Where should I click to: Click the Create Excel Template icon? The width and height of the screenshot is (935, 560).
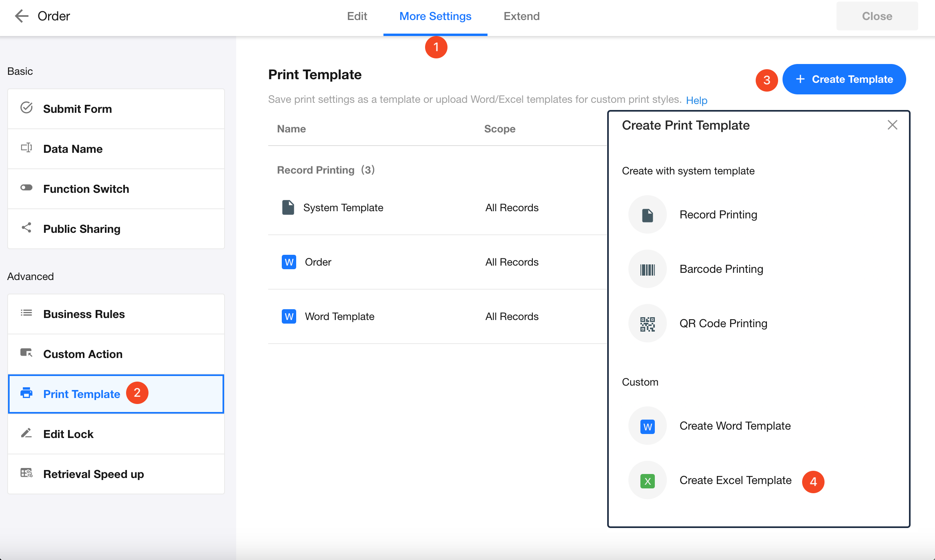647,480
